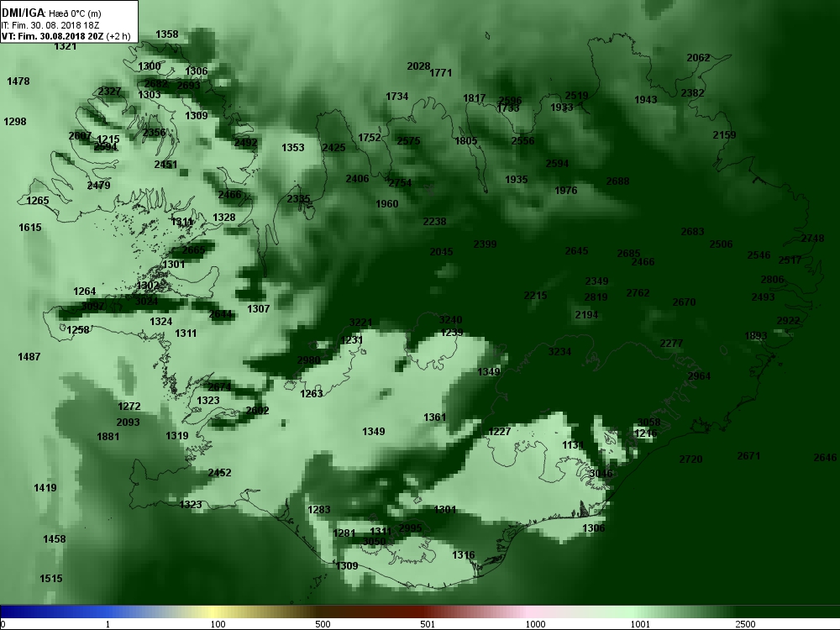This screenshot has height=630, width=840.
Task: Select the height value 1298
Action: click(15, 122)
